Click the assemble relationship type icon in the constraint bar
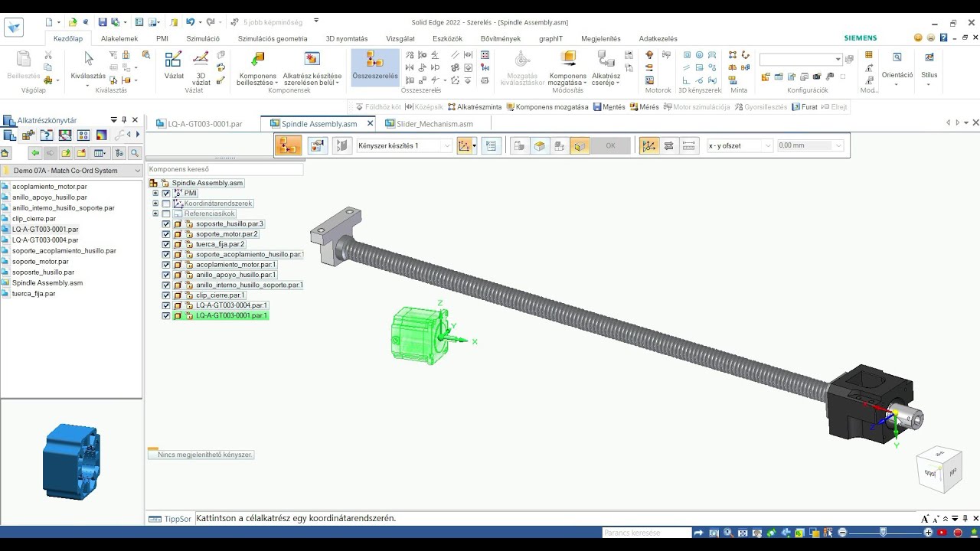Viewport: 980px width, 551px height. tap(289, 145)
